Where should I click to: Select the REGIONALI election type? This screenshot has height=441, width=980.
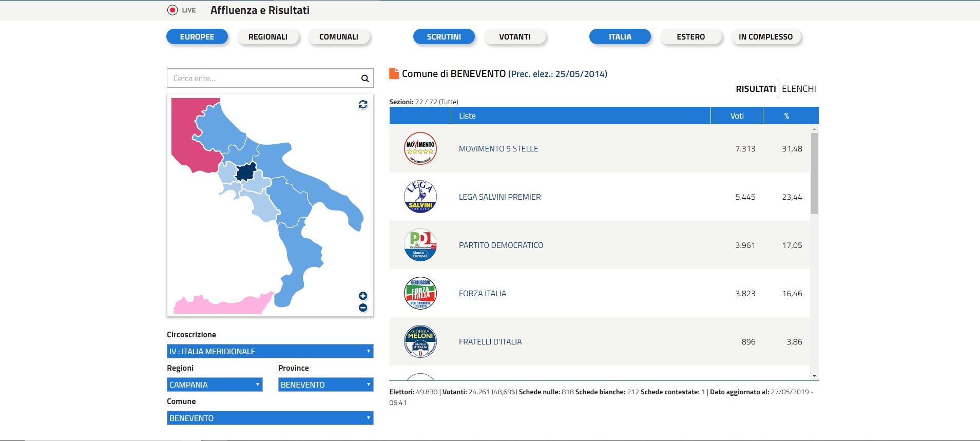click(268, 37)
